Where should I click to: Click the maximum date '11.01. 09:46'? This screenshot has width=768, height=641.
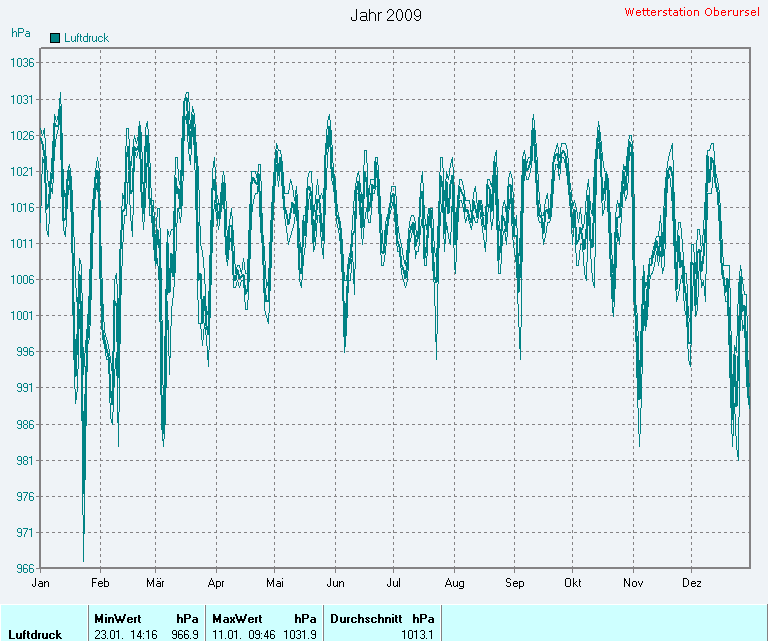tap(244, 635)
